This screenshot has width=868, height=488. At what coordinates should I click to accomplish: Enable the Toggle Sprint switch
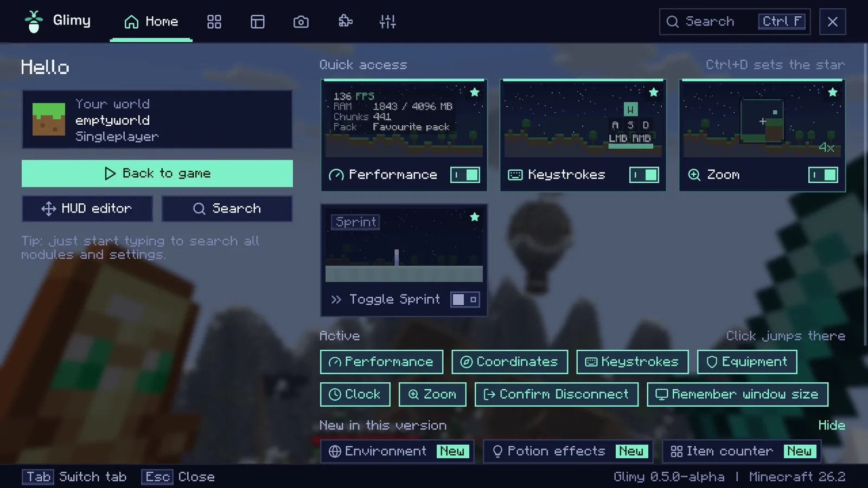tap(465, 299)
